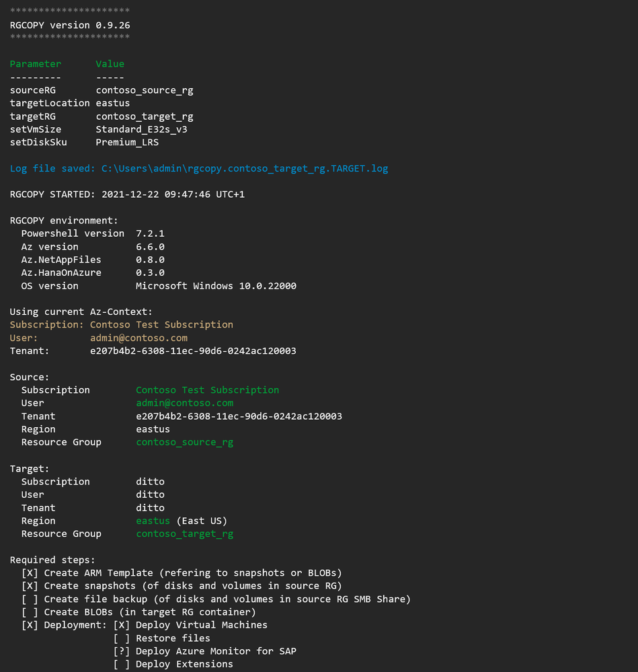Viewport: 638px width, 672px height.
Task: Click the 'Source:' section heading
Action: [30, 377]
